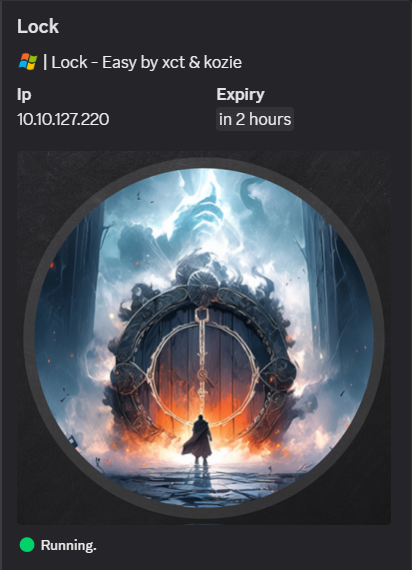Click the cloaked figure in the artwork
The image size is (412, 570).
198,439
